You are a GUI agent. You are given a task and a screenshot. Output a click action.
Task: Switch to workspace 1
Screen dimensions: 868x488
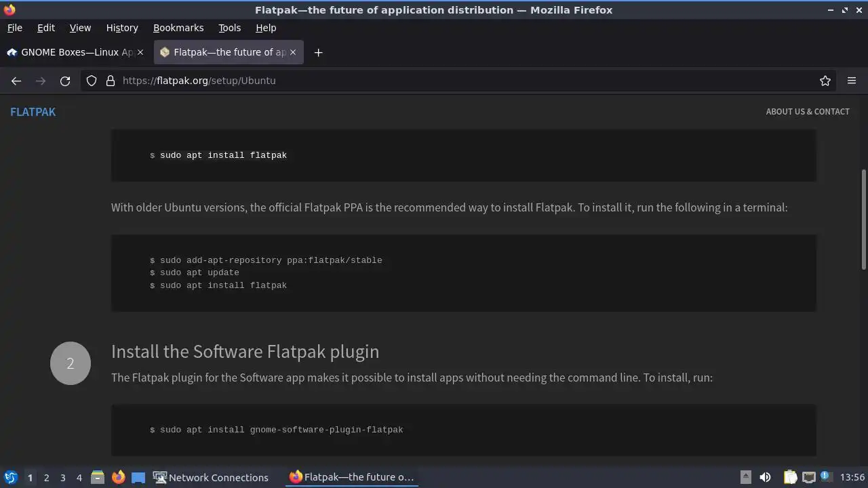click(30, 478)
